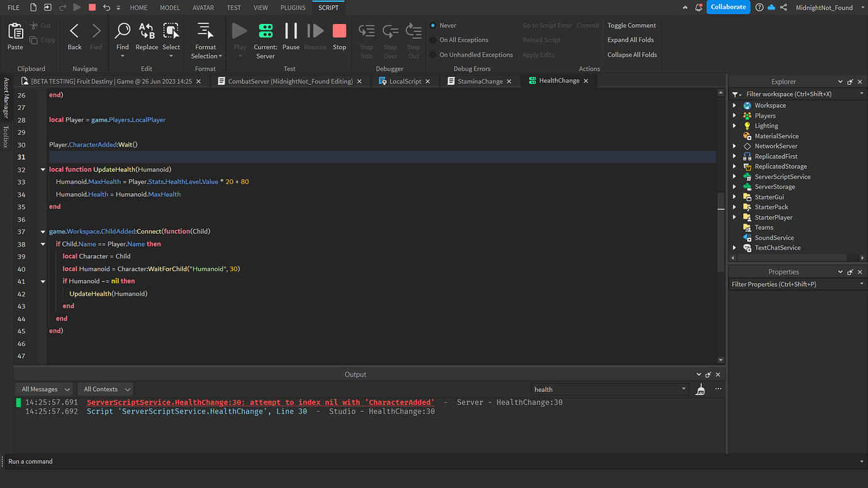Switch to the StaminaChange script tab

480,80
